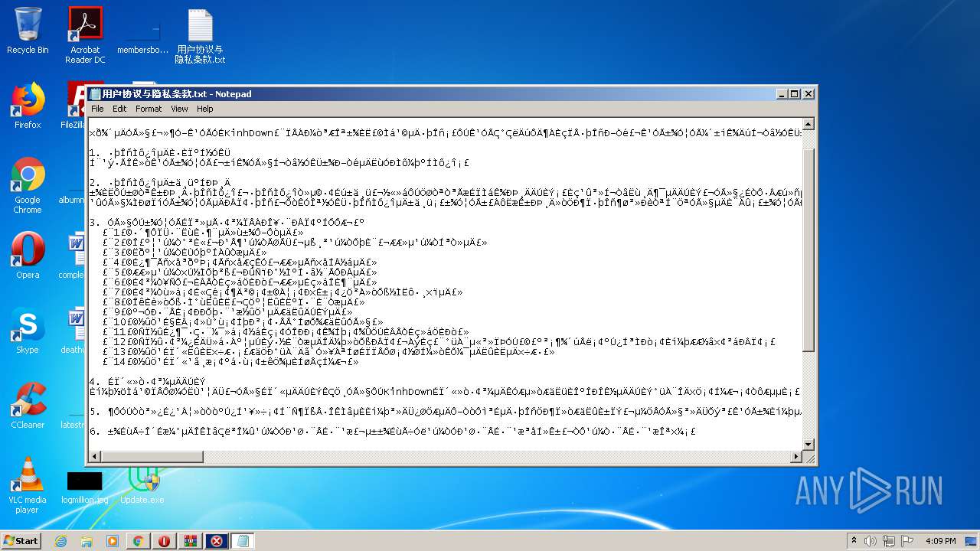The width and height of the screenshot is (980, 551).
Task: Select the Firefox desktop shortcut
Action: click(28, 106)
